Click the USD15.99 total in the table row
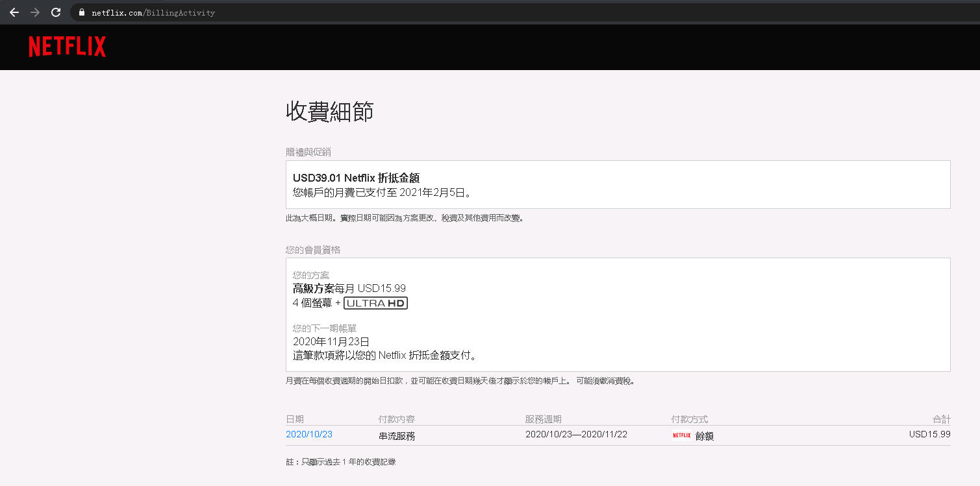This screenshot has height=486, width=980. pyautogui.click(x=930, y=434)
